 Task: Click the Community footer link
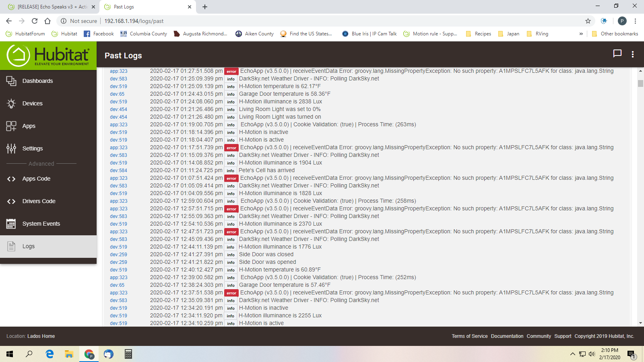coord(539,336)
